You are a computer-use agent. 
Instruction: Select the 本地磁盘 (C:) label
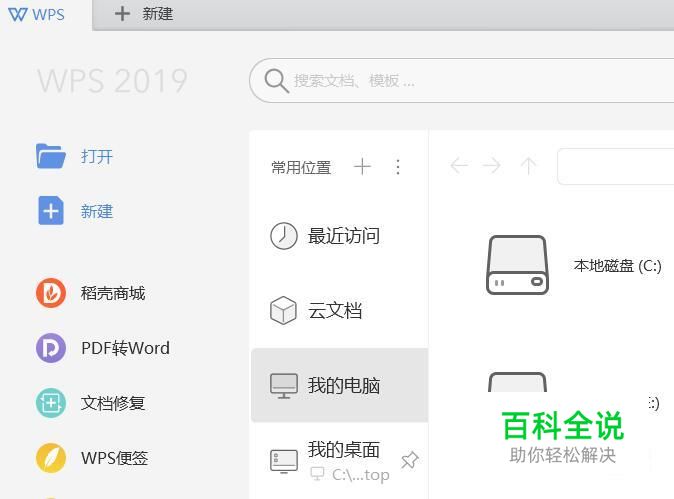click(x=618, y=266)
